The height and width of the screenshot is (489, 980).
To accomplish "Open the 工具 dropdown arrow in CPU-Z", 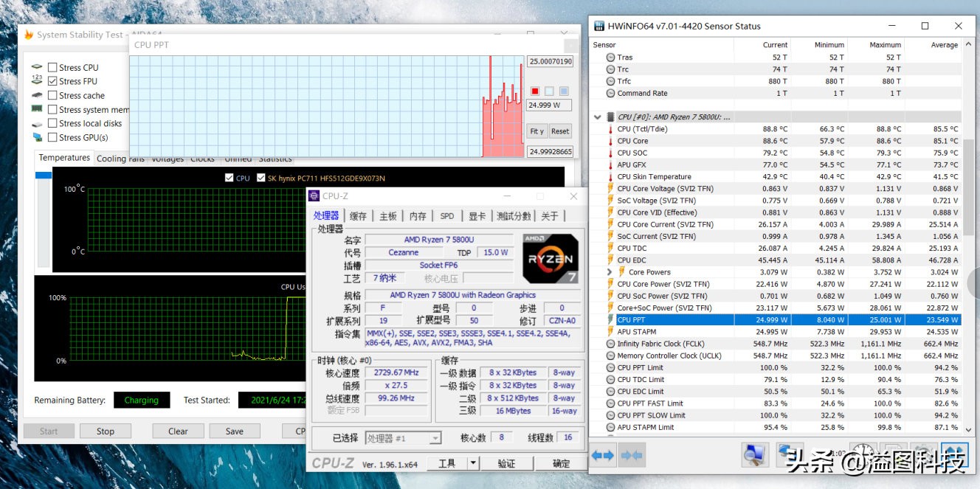I will click(x=472, y=463).
